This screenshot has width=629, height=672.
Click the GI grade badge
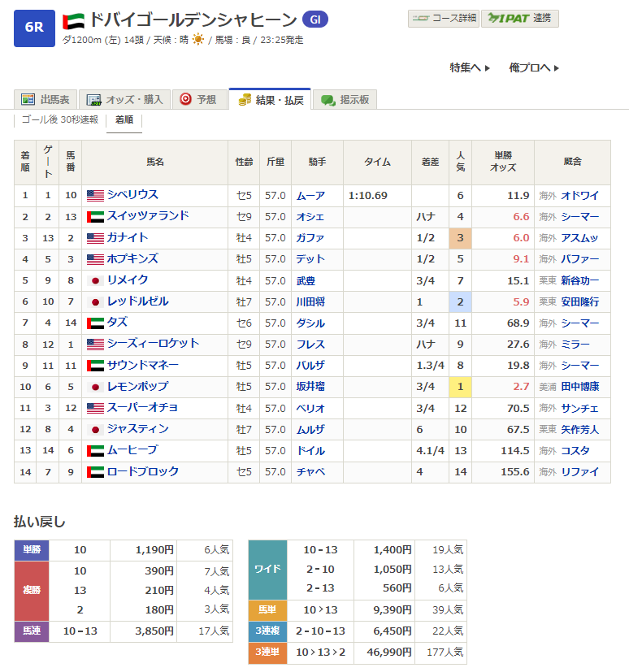tap(315, 20)
